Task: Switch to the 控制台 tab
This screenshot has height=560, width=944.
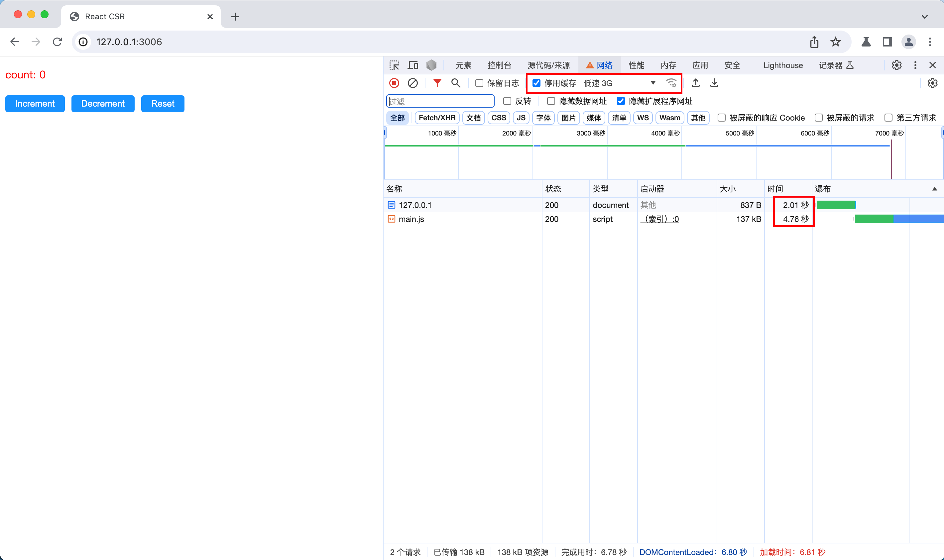Action: (499, 65)
